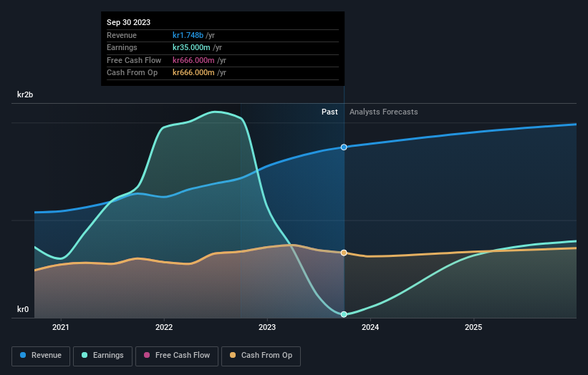Click the Sep 30 2023 tooltip date
The image size is (588, 375).
coord(129,22)
